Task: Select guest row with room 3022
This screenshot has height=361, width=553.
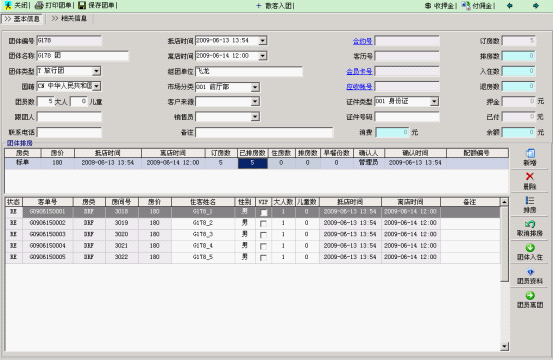Action: click(253, 257)
